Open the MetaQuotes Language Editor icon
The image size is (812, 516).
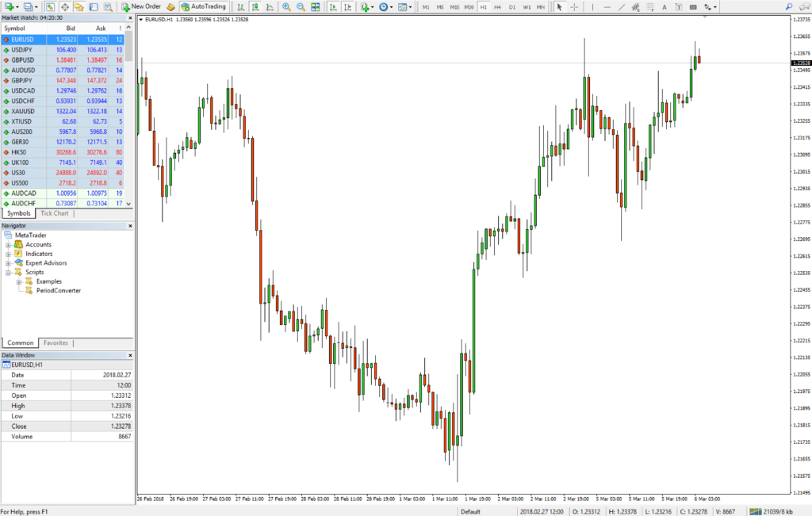point(170,6)
